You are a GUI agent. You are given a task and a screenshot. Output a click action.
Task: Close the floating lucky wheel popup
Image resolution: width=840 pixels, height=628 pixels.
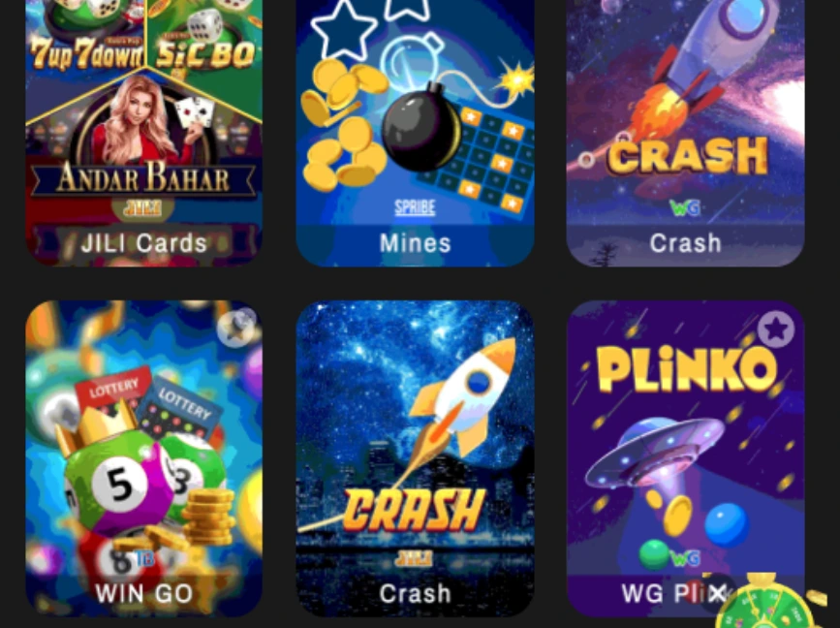click(717, 593)
